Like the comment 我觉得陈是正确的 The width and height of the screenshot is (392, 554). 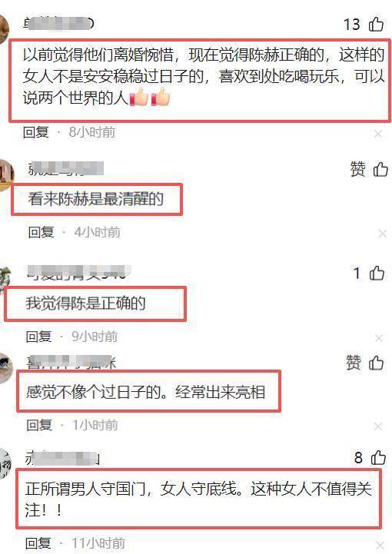pyautogui.click(x=377, y=273)
